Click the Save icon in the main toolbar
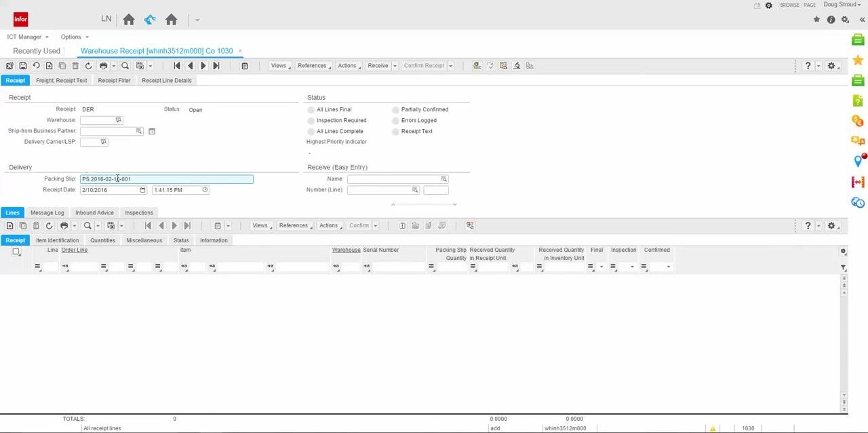This screenshot has width=868, height=433. tap(23, 66)
